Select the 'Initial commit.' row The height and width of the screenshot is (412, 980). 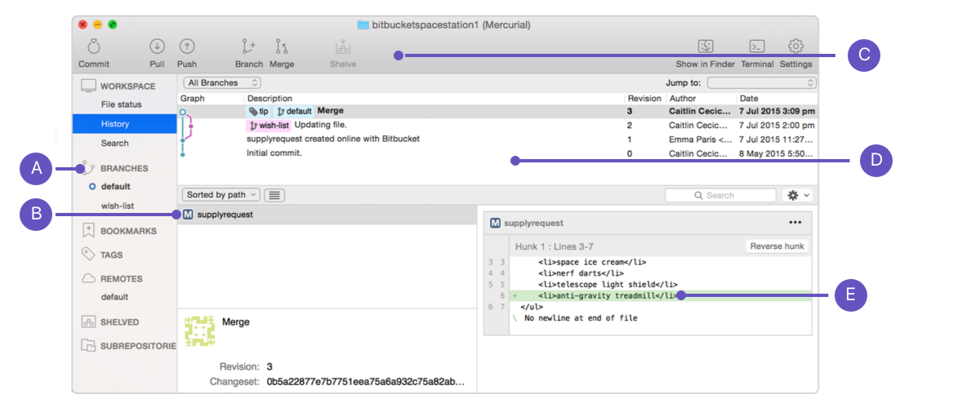coord(497,153)
